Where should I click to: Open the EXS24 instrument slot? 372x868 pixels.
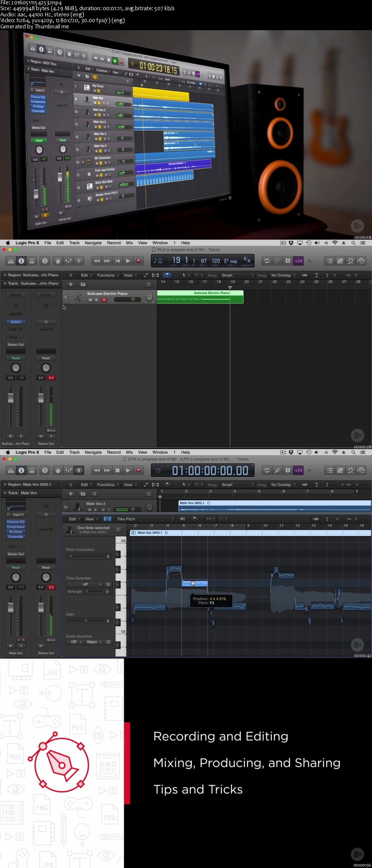[16, 322]
